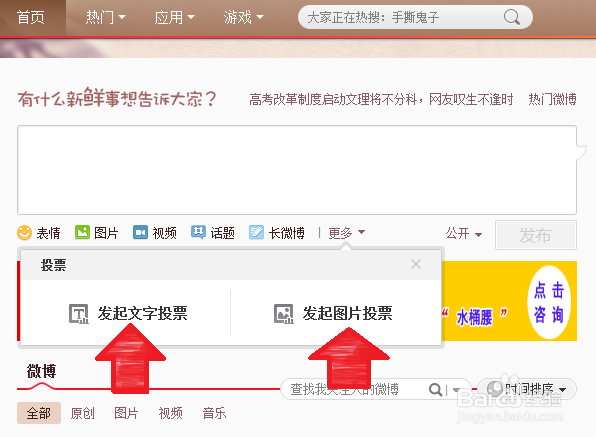Click inside the weibo post text area
The height and width of the screenshot is (437, 596).
click(297, 170)
